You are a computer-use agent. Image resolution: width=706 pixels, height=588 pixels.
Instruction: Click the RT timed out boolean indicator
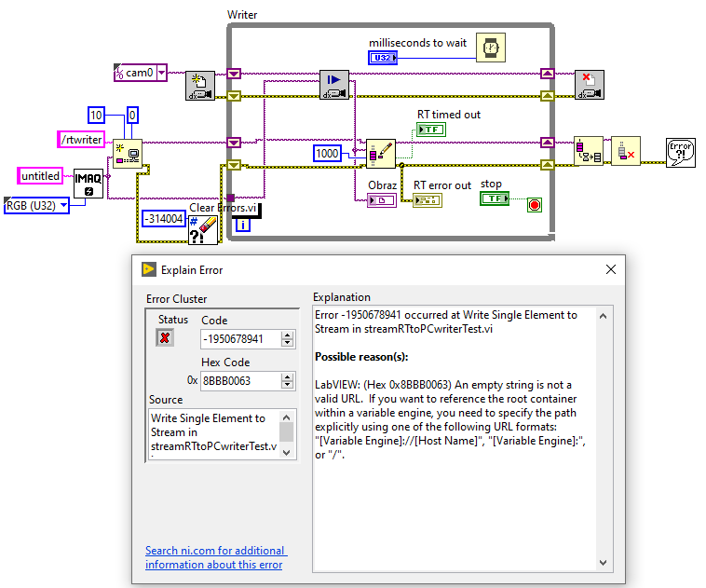tap(431, 130)
